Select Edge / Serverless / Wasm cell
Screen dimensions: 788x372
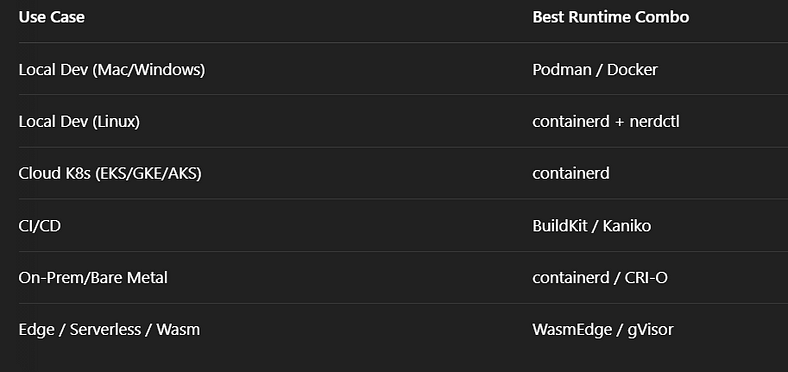[x=109, y=330]
